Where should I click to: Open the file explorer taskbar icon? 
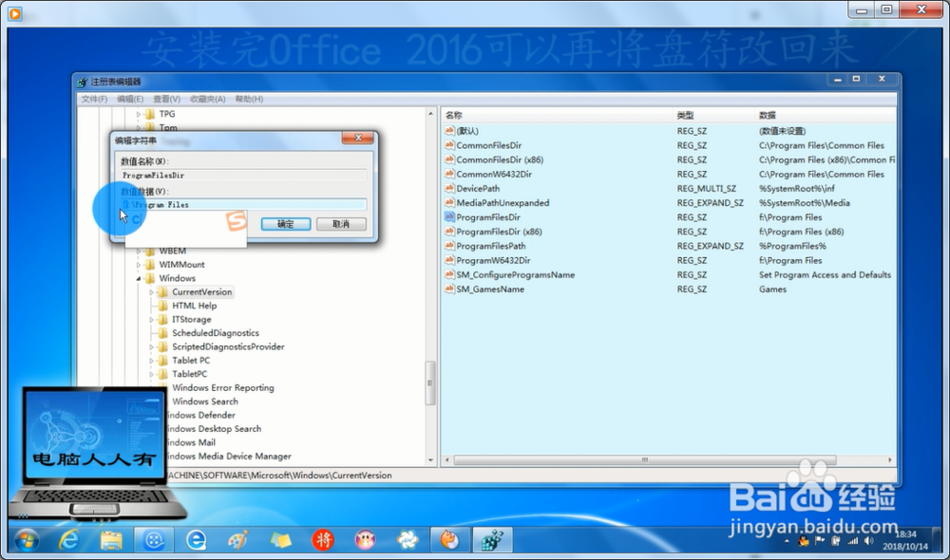pyautogui.click(x=111, y=539)
